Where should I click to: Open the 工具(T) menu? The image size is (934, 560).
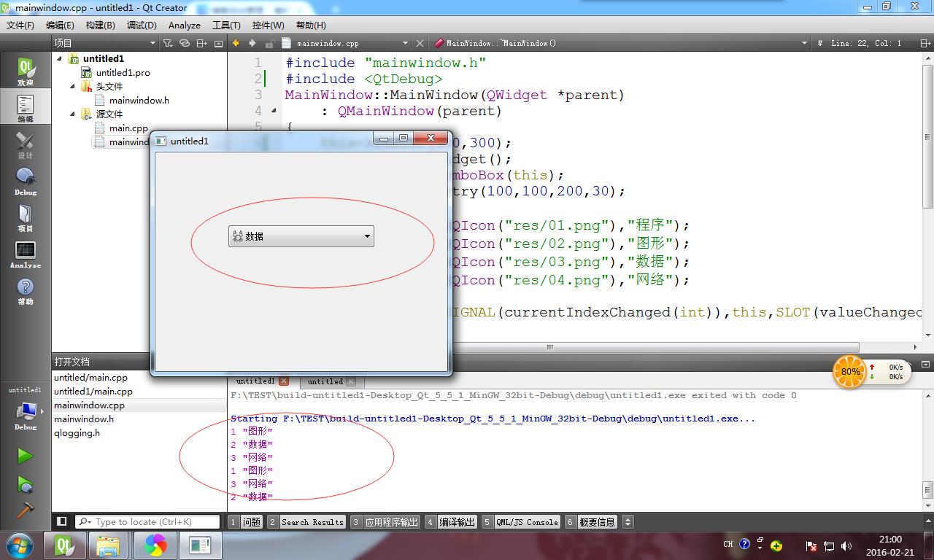226,25
